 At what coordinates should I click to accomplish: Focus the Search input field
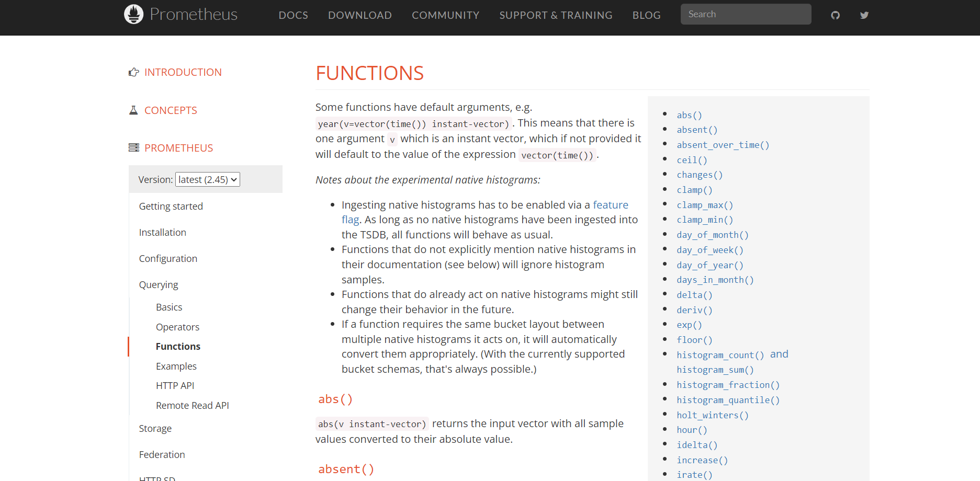tap(746, 14)
